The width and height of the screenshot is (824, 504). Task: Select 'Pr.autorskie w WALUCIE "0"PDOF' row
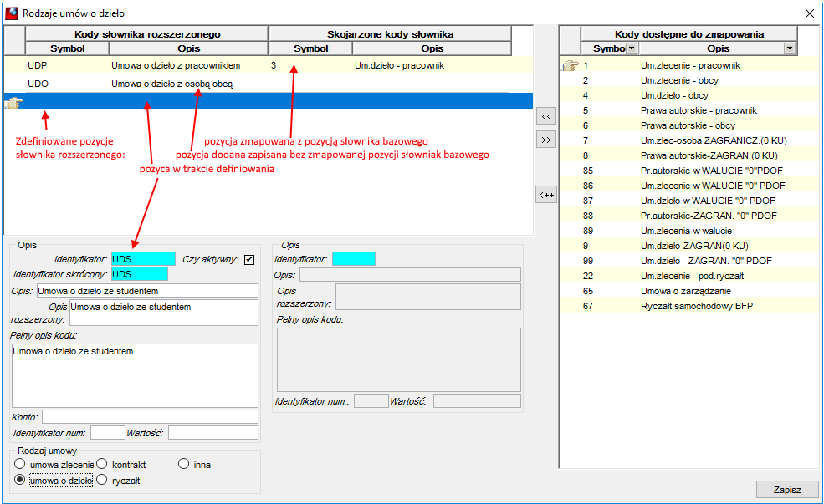(689, 171)
